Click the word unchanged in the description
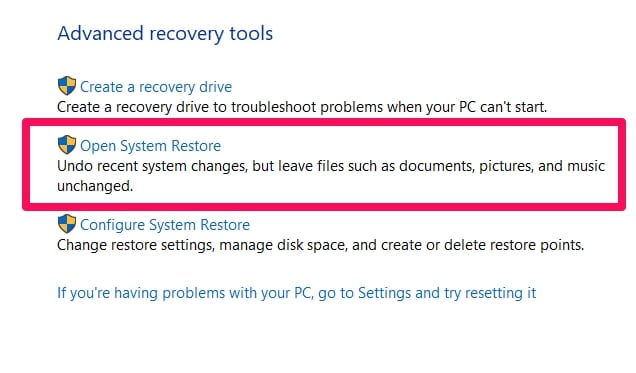This screenshot has height=373, width=636. click(x=95, y=186)
